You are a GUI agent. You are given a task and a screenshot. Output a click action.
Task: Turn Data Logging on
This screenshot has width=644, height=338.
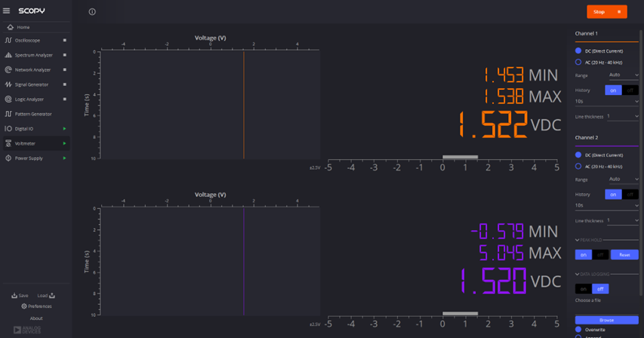pyautogui.click(x=583, y=289)
